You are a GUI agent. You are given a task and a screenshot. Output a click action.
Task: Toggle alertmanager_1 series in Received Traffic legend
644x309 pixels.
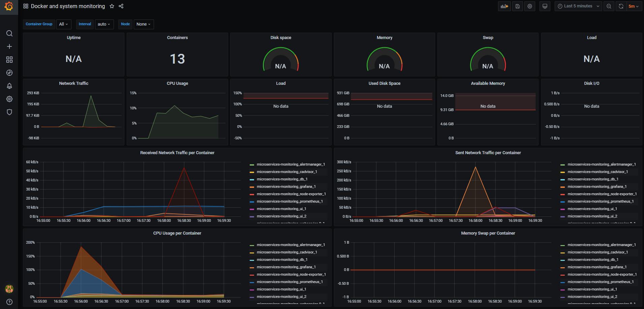click(x=291, y=165)
